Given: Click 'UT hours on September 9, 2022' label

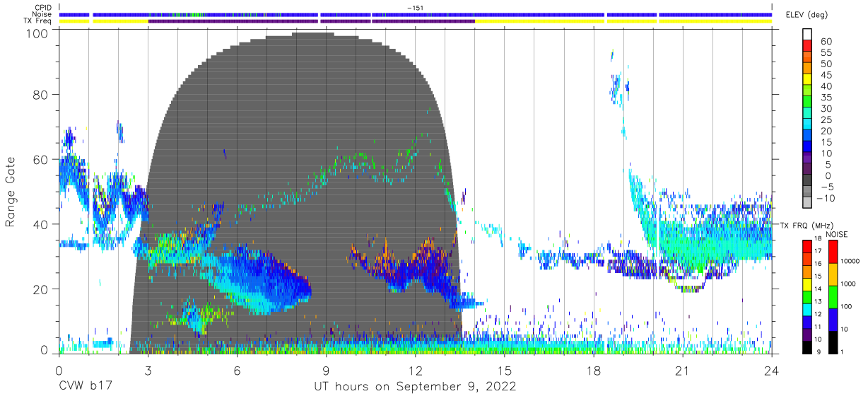Looking at the screenshot, I should point(415,387).
